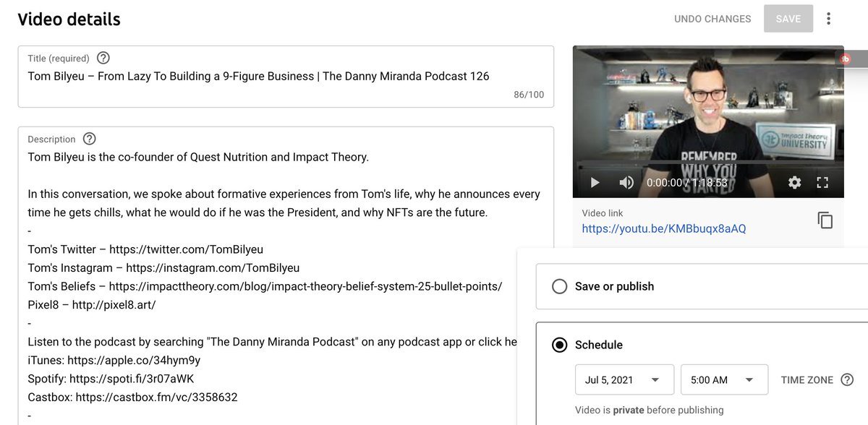Open the Jul 5, 2021 date dropdown
The width and height of the screenshot is (868, 425).
pyautogui.click(x=624, y=379)
